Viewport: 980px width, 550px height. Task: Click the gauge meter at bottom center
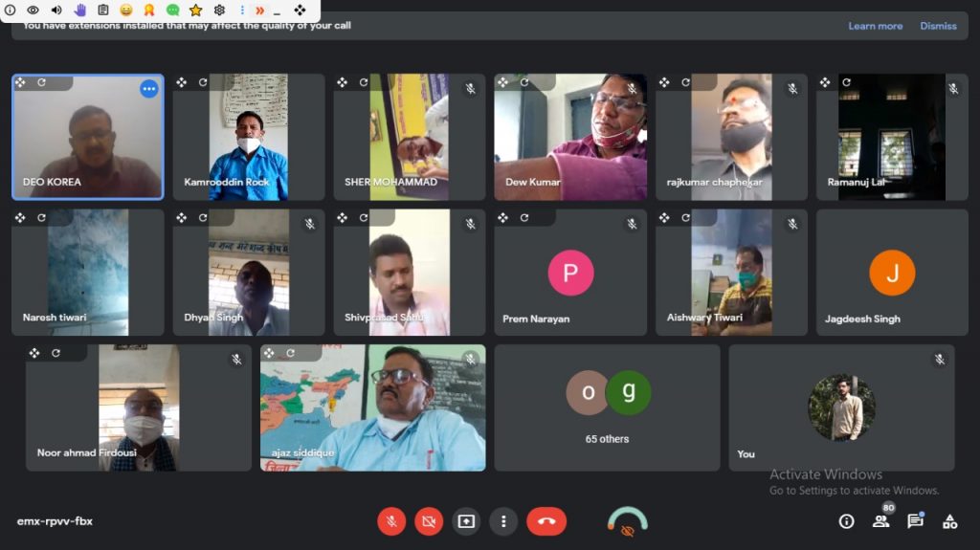pos(628,521)
